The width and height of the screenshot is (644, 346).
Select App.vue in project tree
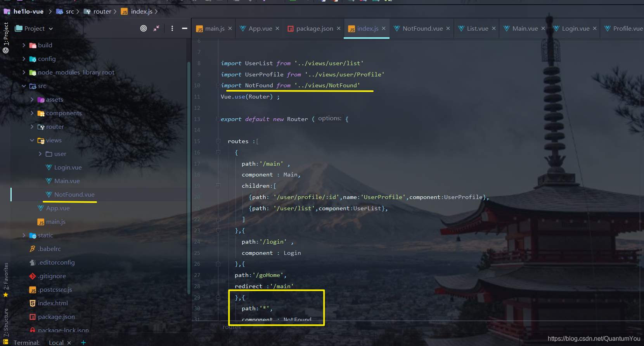(x=58, y=208)
